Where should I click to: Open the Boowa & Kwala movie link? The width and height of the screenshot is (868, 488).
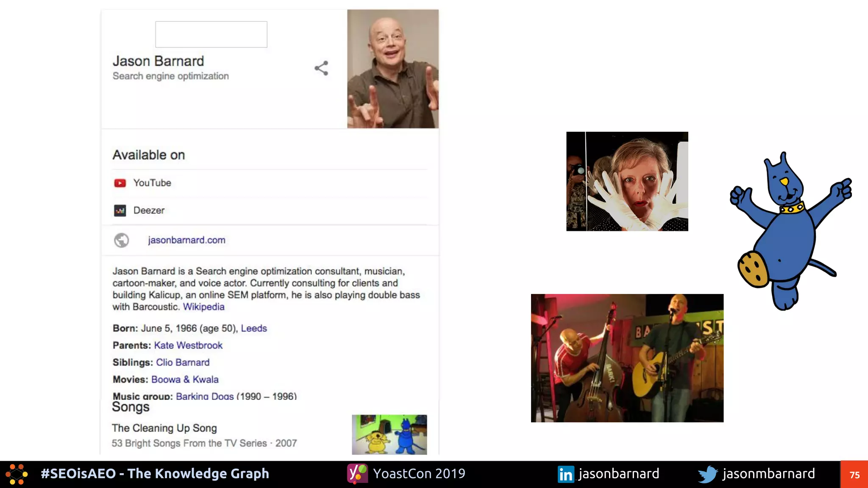185,380
